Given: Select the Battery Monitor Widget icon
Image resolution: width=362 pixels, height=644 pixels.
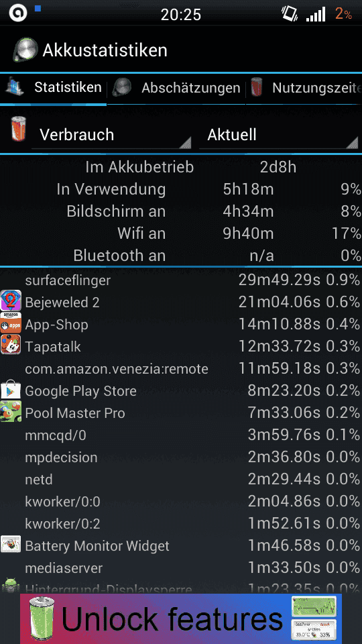Looking at the screenshot, I should 11,546.
